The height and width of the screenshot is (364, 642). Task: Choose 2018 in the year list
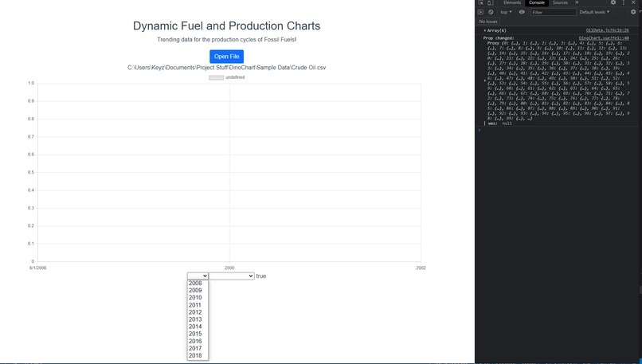point(198,355)
